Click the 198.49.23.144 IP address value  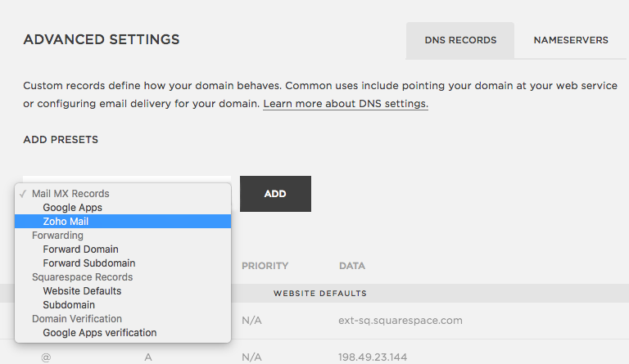click(x=371, y=357)
